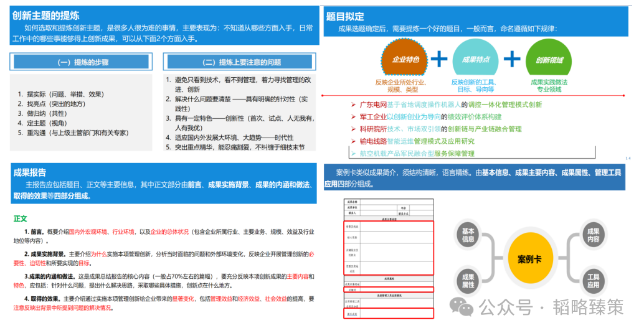Click the 创新主题的提炼 slide title
This screenshot has height=333, width=644.
point(45,16)
